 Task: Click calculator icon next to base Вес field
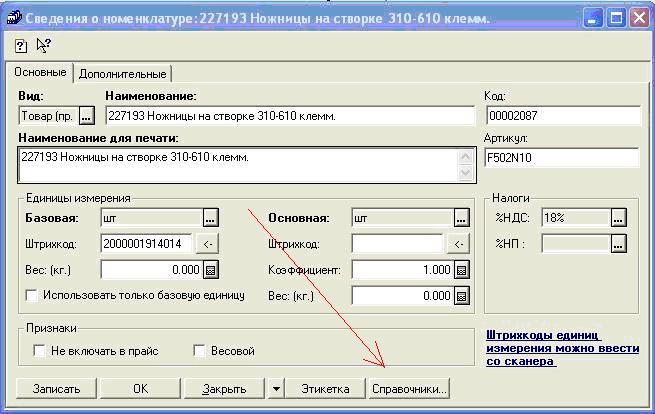click(x=210, y=270)
